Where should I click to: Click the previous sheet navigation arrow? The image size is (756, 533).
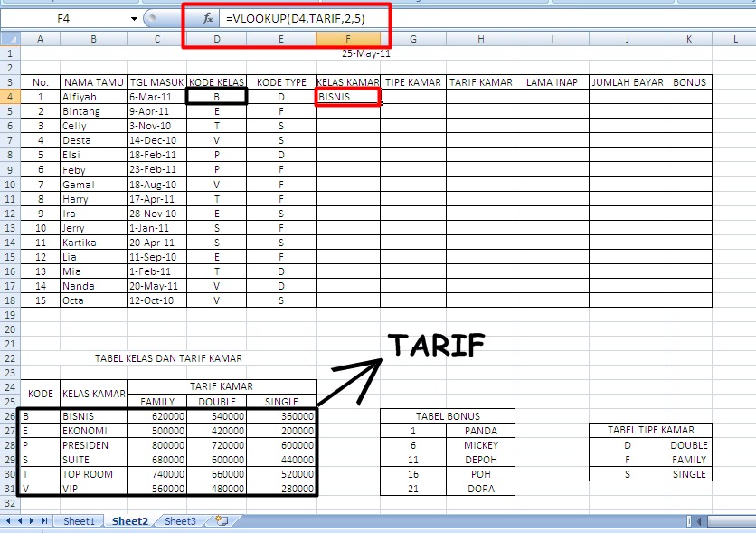tap(20, 521)
